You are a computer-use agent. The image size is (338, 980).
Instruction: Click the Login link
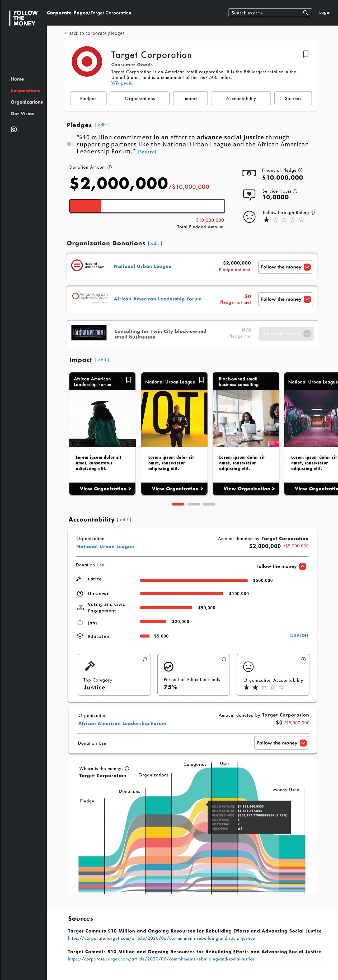pos(325,13)
